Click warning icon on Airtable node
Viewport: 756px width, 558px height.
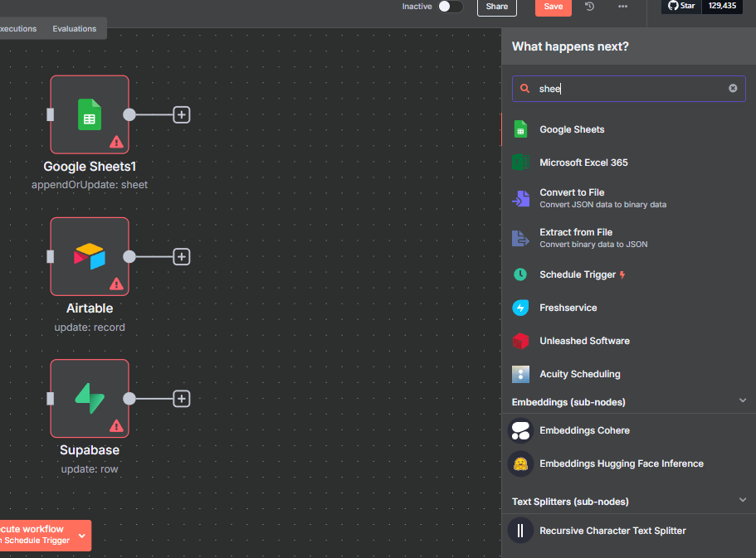[x=116, y=284]
